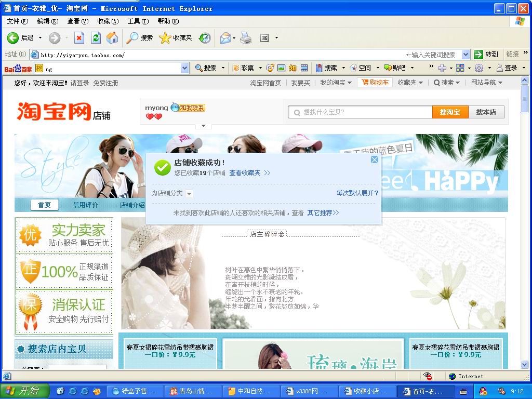
Task: Click in the 想找什么宝贝? search field
Action: (361, 112)
